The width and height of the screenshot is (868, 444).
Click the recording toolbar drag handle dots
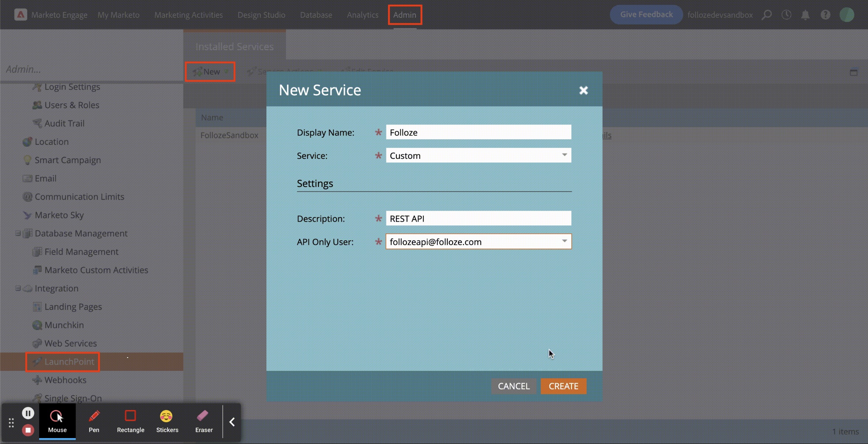pyautogui.click(x=11, y=423)
